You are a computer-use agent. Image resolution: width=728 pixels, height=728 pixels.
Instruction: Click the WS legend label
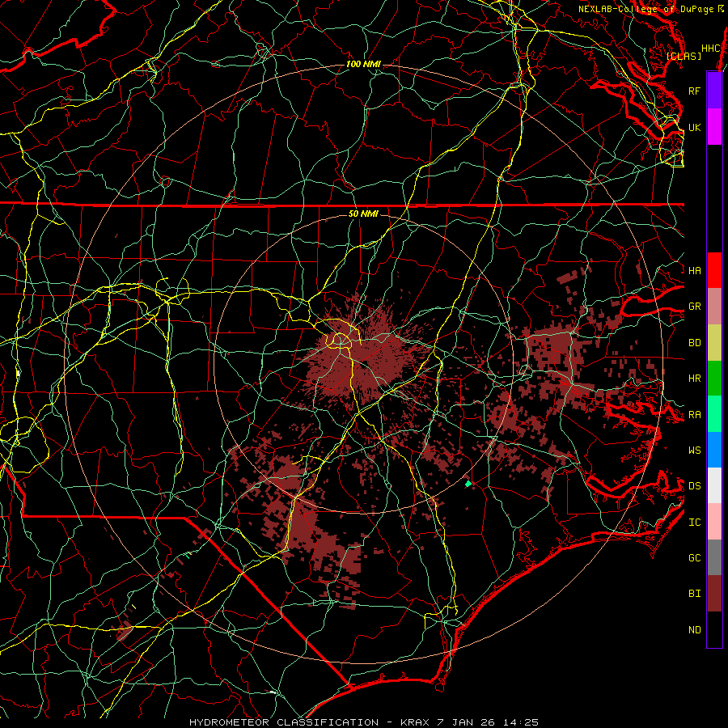coord(694,450)
